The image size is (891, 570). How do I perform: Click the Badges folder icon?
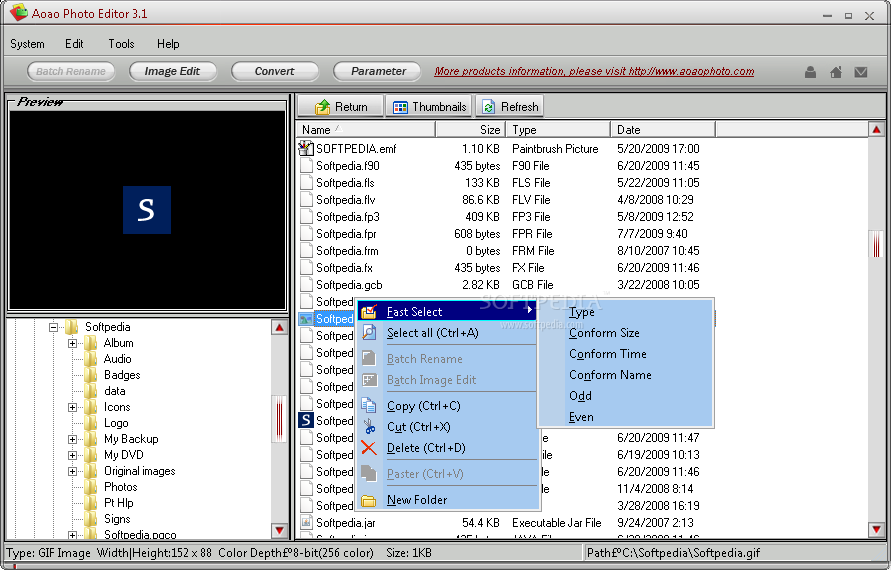90,375
